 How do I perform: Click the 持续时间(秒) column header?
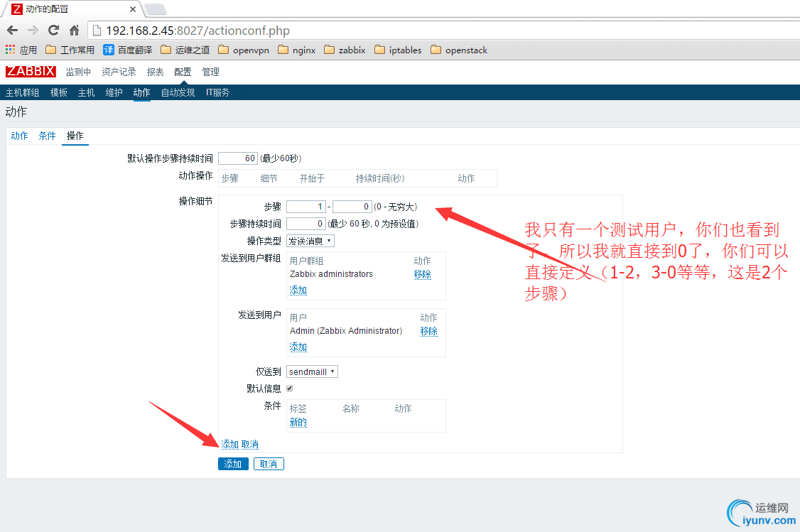pos(379,178)
